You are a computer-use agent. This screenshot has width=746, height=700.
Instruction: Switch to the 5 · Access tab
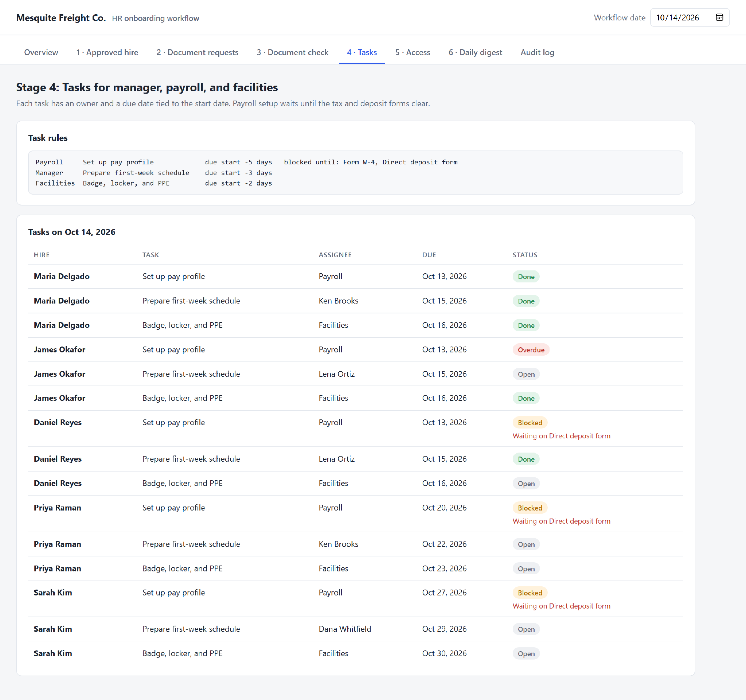pyautogui.click(x=413, y=52)
